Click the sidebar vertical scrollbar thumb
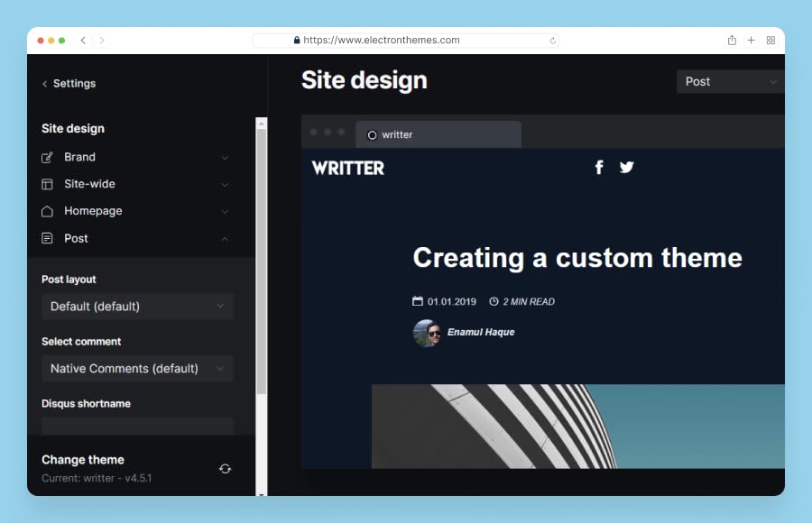 [261, 261]
